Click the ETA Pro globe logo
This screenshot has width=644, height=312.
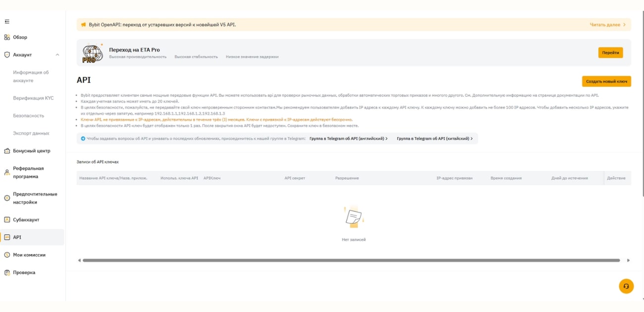coord(92,53)
